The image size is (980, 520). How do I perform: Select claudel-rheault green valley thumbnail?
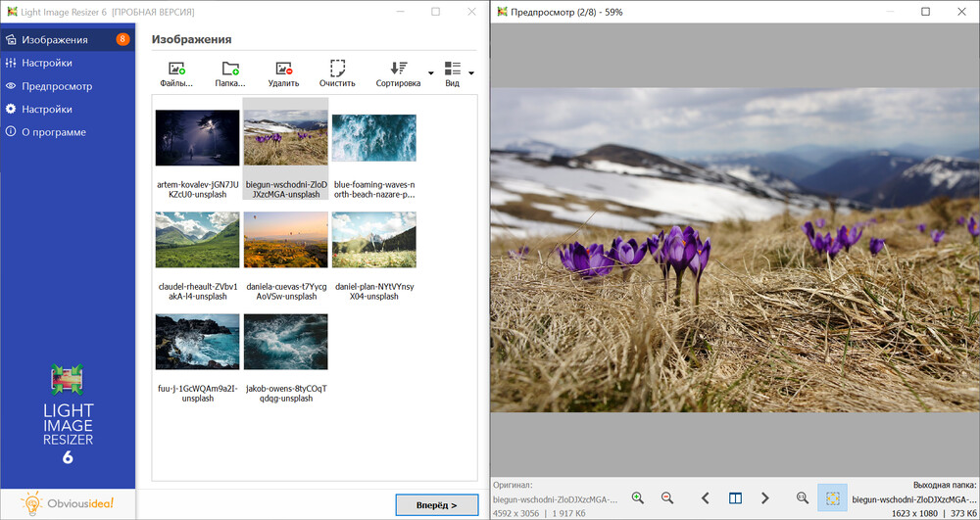197,240
